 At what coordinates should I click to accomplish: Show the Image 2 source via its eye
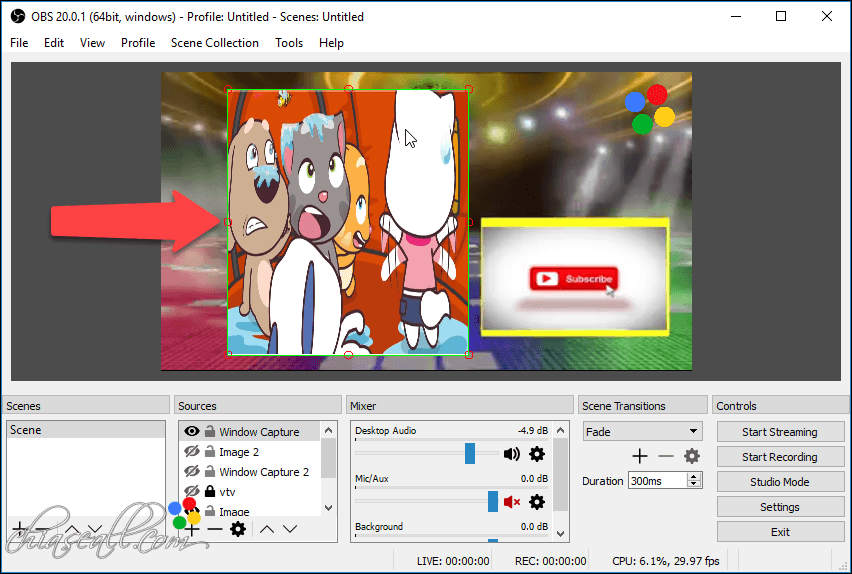pyautogui.click(x=192, y=452)
